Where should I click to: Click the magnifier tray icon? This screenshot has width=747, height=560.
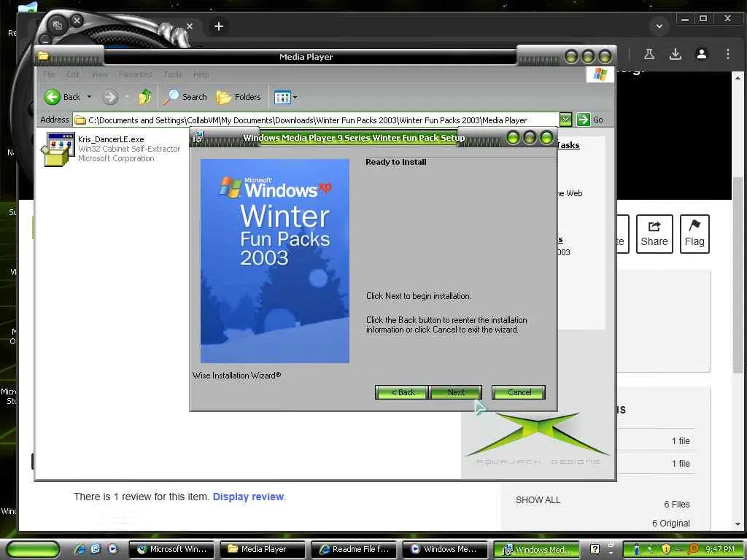tap(693, 549)
